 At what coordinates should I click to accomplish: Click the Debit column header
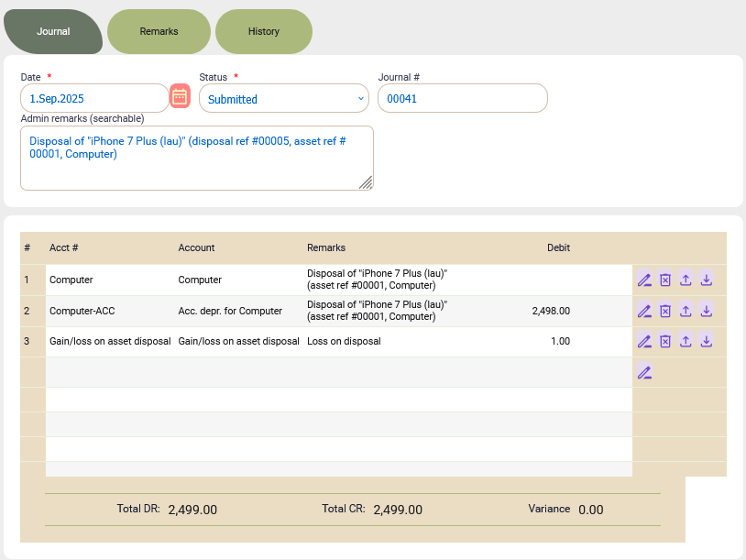pos(558,248)
